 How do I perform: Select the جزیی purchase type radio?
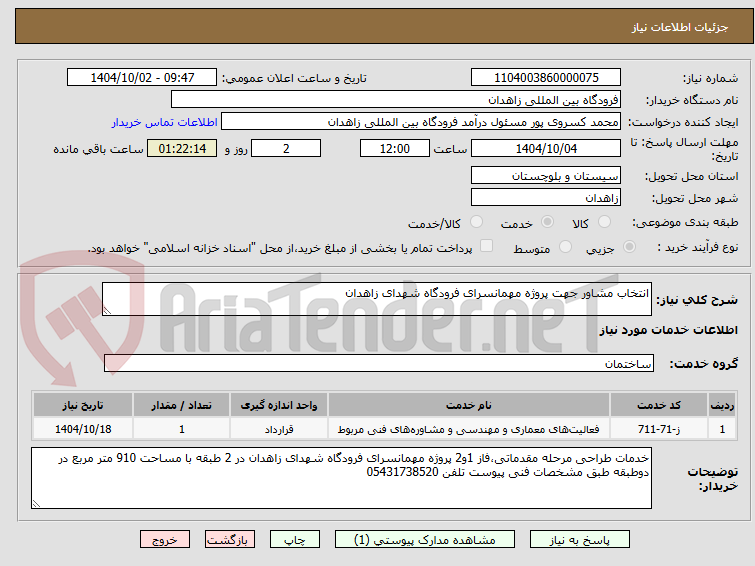click(x=629, y=247)
